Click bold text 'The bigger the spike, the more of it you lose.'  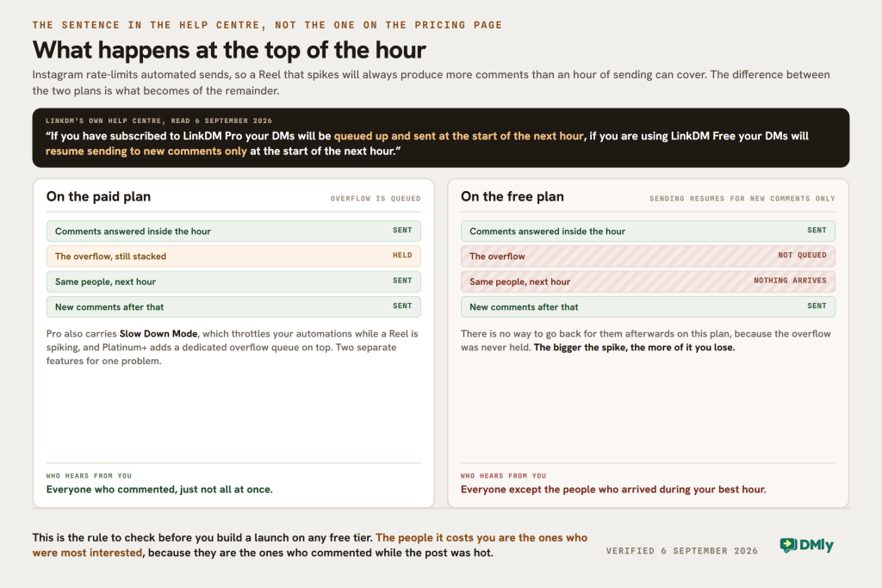(x=634, y=348)
